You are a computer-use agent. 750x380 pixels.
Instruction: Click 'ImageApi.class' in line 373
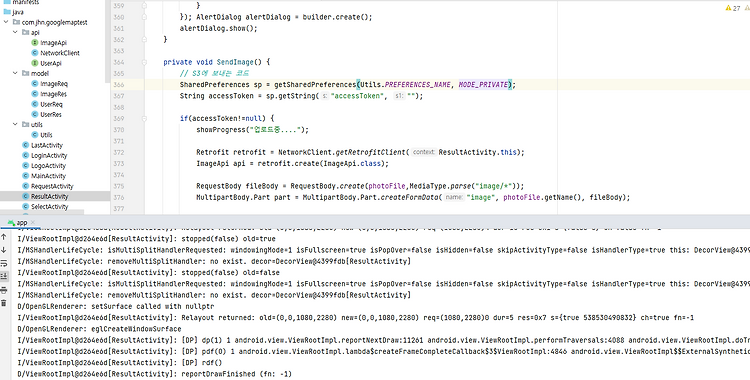coord(353,164)
